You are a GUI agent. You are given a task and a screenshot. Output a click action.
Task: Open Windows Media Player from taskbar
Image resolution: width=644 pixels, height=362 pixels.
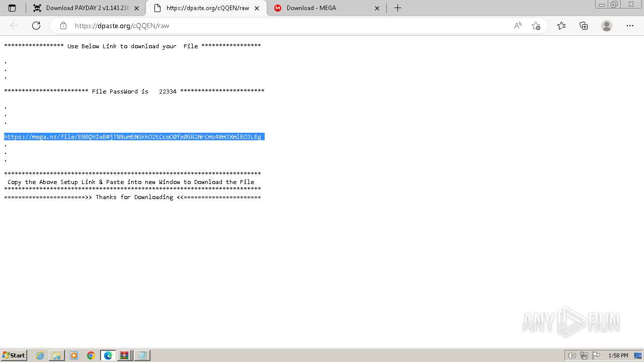tap(74, 355)
